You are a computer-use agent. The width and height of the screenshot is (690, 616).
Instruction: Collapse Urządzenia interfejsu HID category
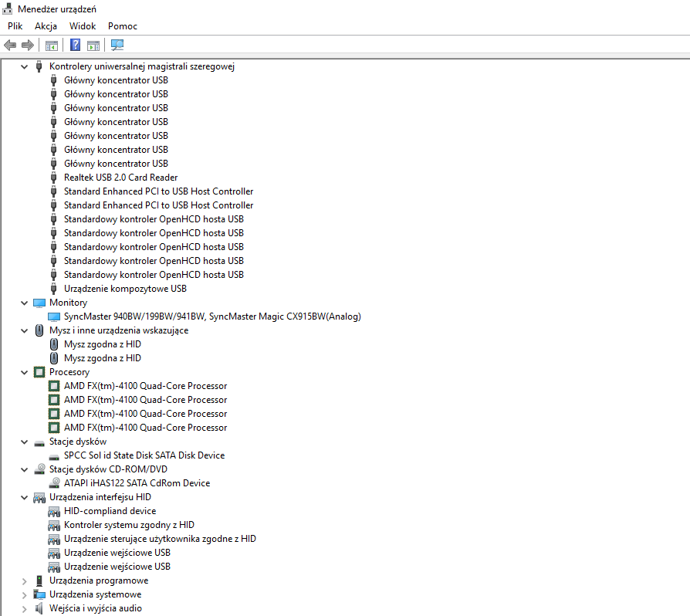click(x=24, y=498)
